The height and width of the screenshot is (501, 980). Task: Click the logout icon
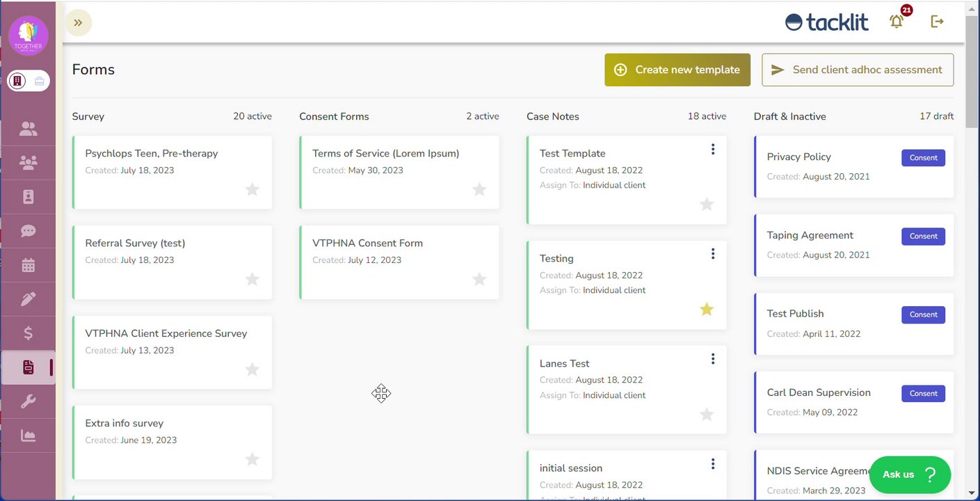click(937, 22)
